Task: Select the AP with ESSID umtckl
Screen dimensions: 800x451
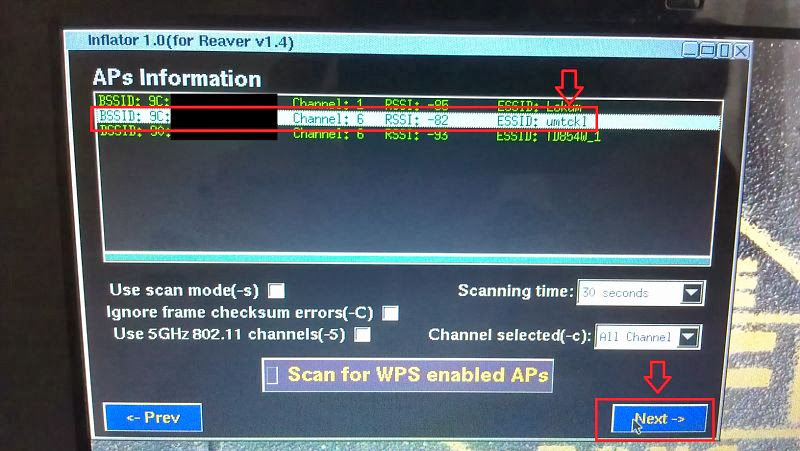Action: coord(407,120)
